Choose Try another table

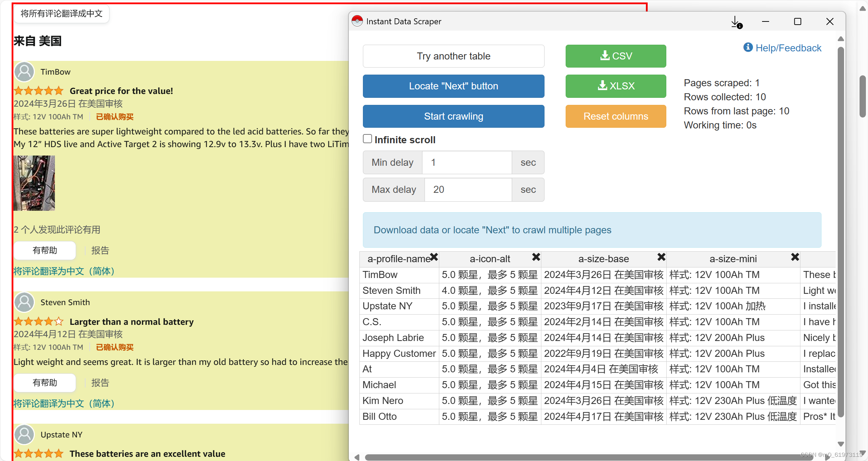(x=453, y=56)
